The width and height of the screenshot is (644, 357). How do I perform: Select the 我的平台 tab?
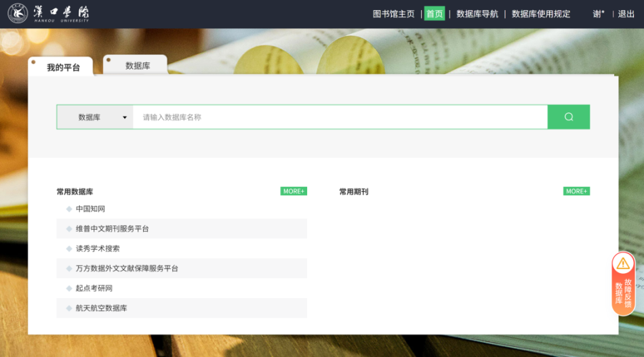(62, 68)
